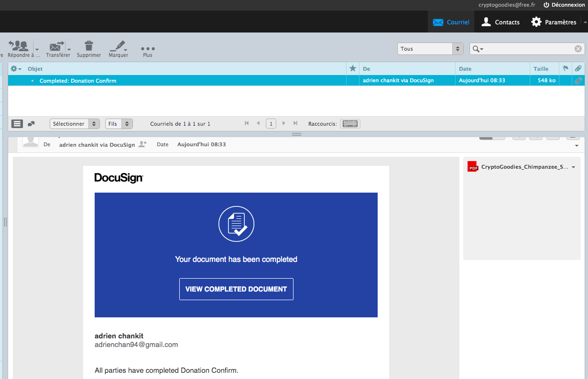Go to first page of messages
Screen dimensions: 588x379
point(247,123)
